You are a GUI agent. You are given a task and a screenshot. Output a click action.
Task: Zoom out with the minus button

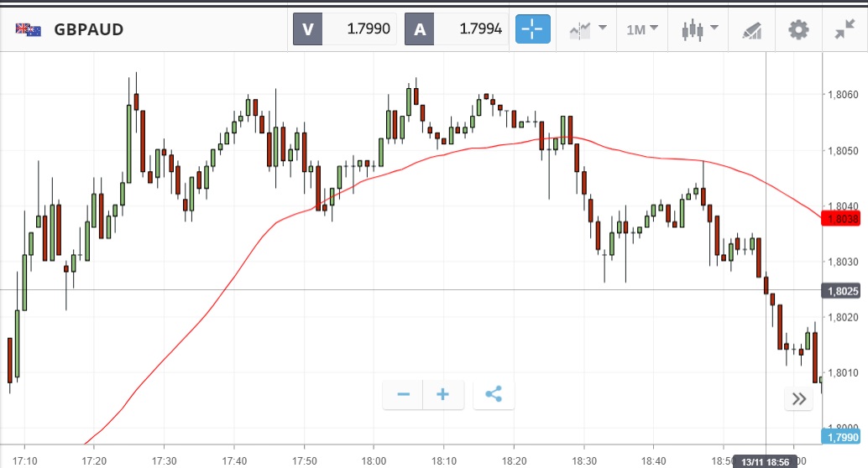tap(403, 394)
